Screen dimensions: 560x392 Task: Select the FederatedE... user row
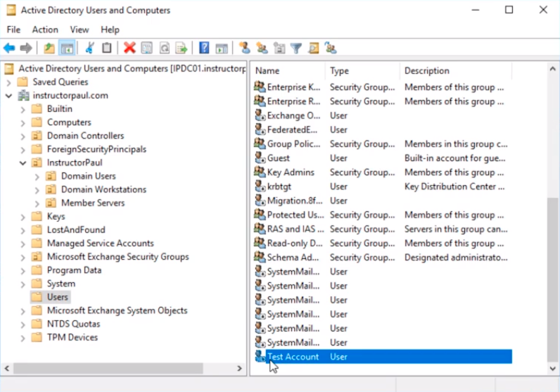tap(383, 129)
